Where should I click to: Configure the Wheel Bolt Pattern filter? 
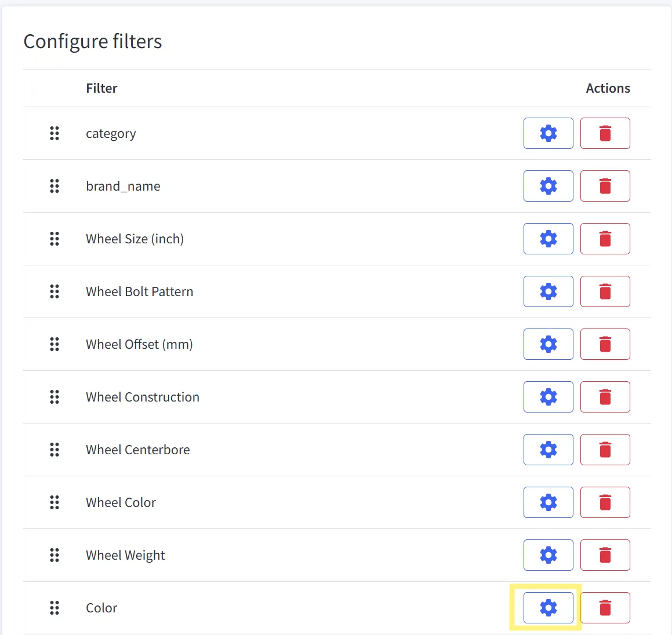[548, 291]
